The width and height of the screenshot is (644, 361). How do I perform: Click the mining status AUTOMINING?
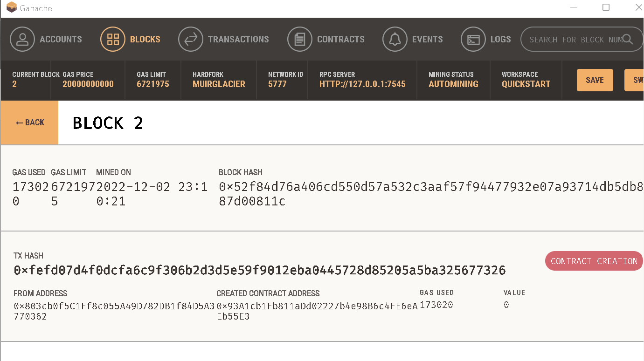coord(453,84)
